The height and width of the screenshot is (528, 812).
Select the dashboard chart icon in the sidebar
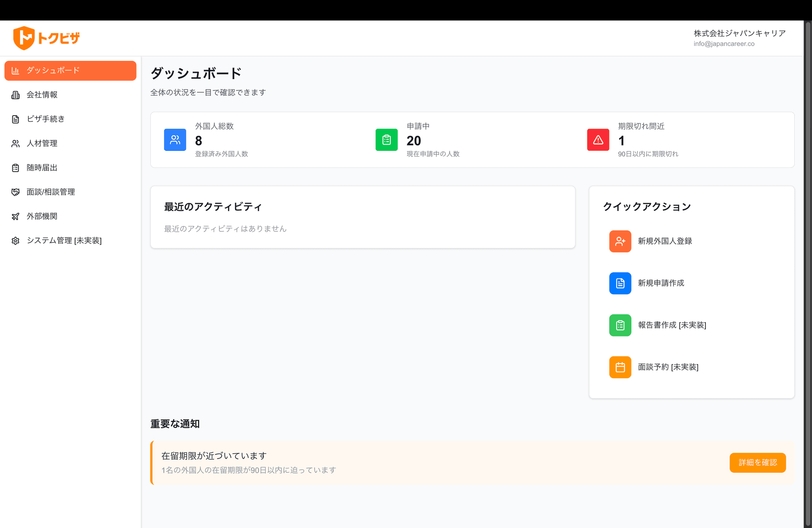point(16,70)
